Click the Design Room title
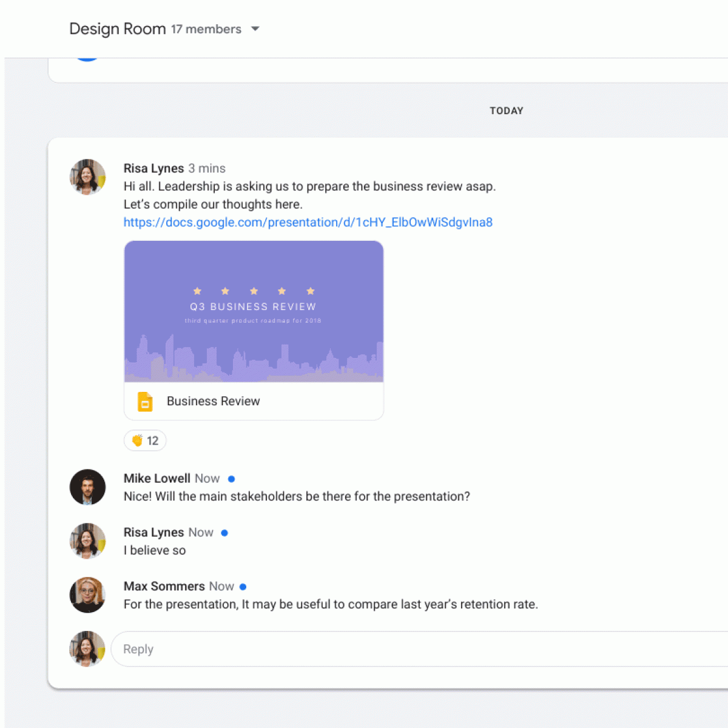The height and width of the screenshot is (728, 728). pyautogui.click(x=117, y=29)
